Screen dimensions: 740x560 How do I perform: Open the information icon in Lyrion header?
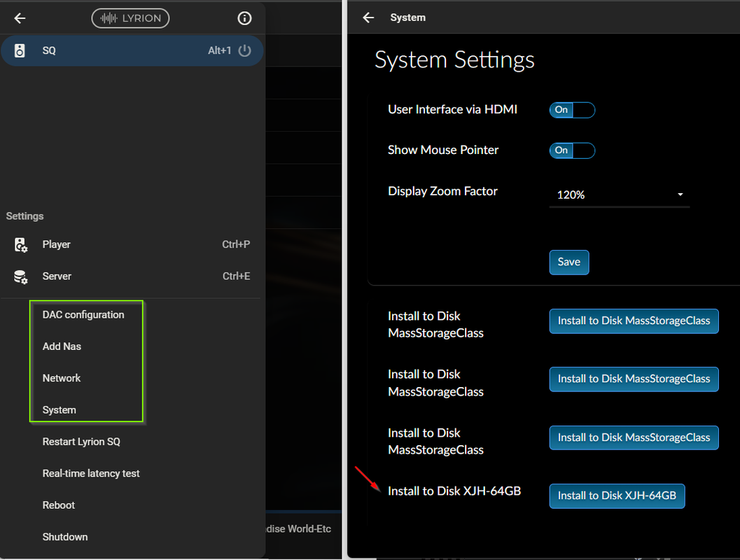pyautogui.click(x=244, y=18)
